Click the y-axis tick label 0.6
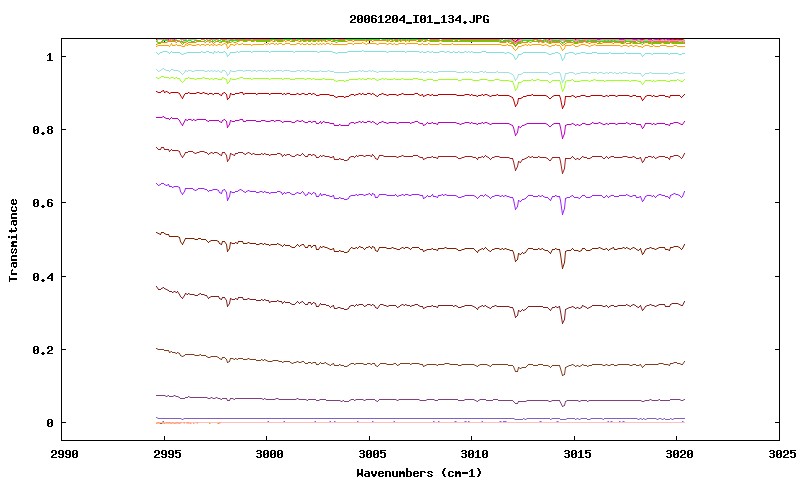This screenshot has height=480, width=800. (x=43, y=203)
